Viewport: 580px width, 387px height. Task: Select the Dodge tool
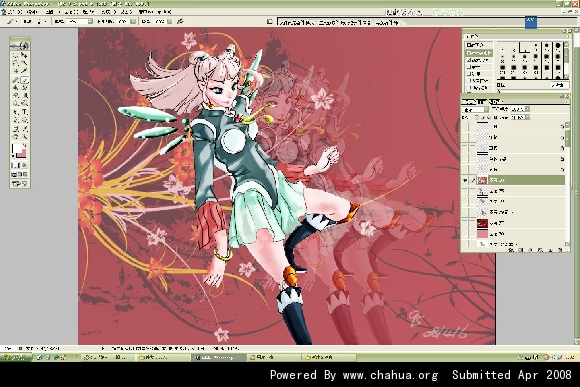tap(24, 103)
